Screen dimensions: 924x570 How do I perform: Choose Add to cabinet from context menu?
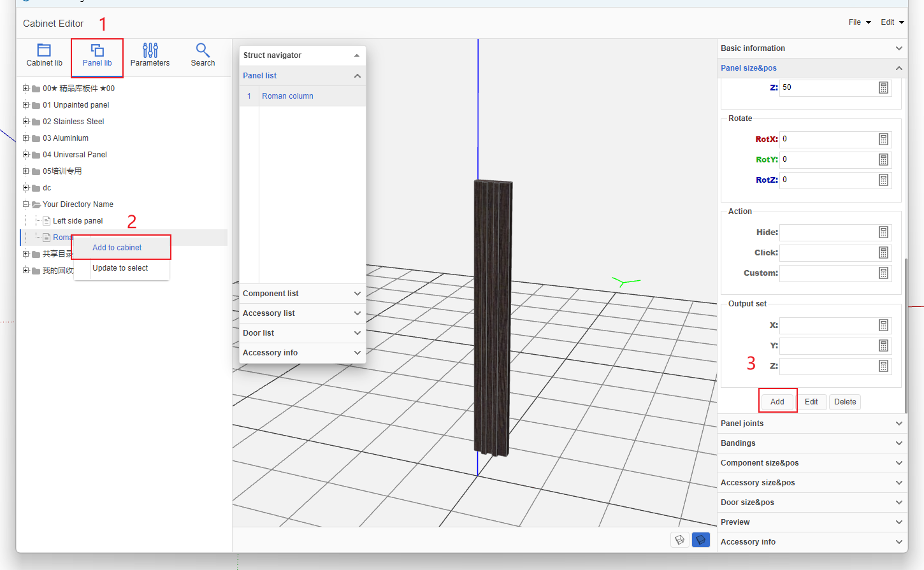pyautogui.click(x=117, y=248)
